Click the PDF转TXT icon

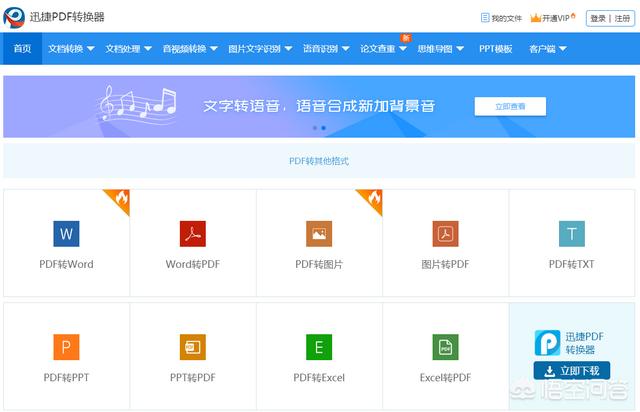(571, 234)
